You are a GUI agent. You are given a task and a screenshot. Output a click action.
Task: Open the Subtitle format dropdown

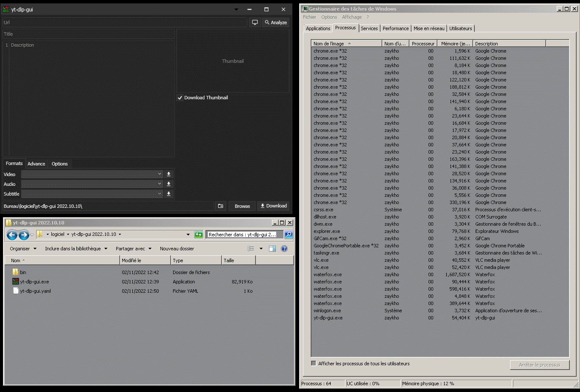159,194
